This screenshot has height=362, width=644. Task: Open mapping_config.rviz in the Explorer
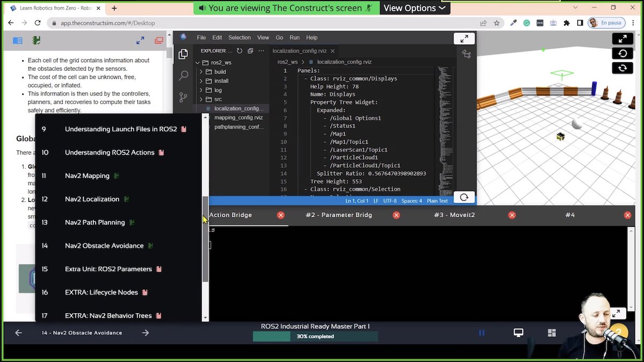(238, 117)
